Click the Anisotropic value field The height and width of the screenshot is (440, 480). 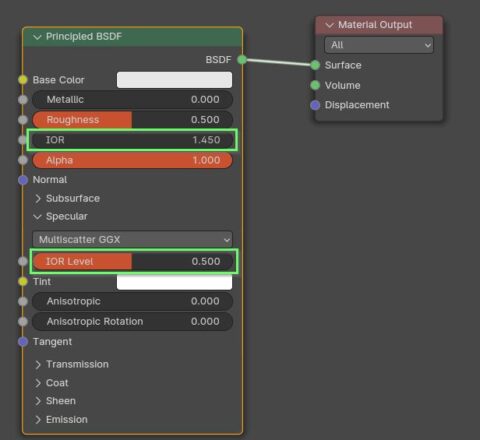click(x=132, y=301)
